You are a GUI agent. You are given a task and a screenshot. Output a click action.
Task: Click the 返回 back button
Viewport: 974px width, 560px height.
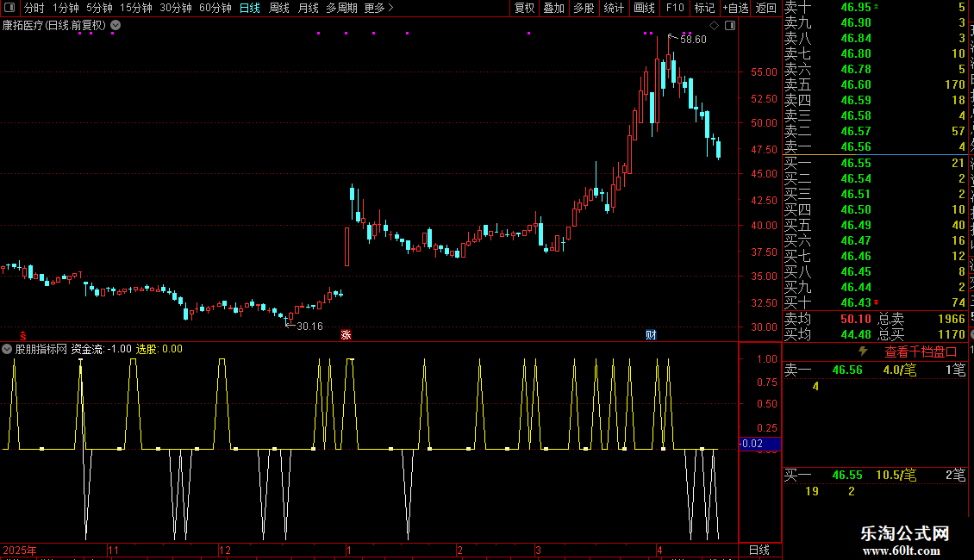point(766,8)
